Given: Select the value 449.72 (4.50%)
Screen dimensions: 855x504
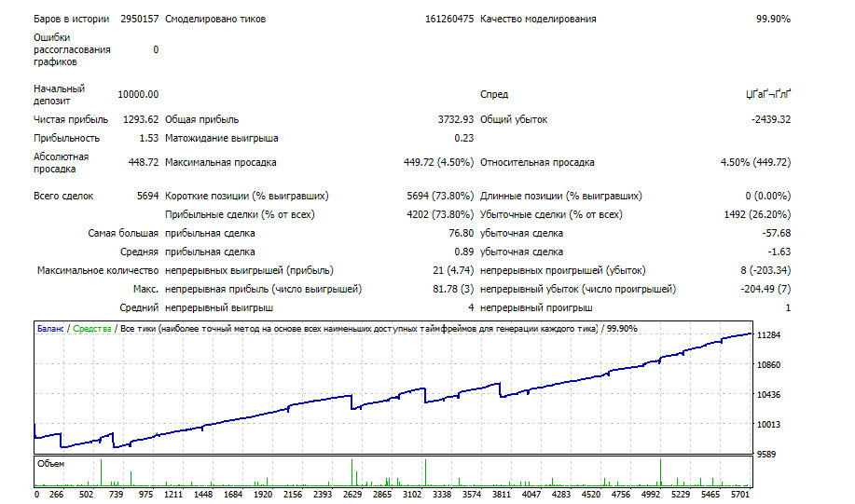Looking at the screenshot, I should pos(438,162).
